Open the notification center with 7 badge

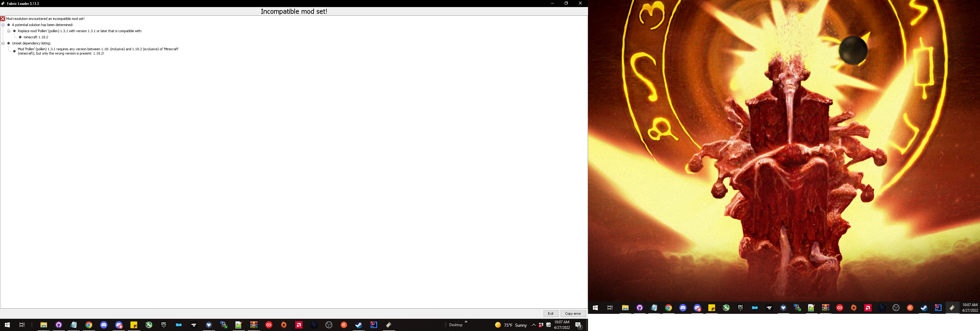click(x=578, y=325)
